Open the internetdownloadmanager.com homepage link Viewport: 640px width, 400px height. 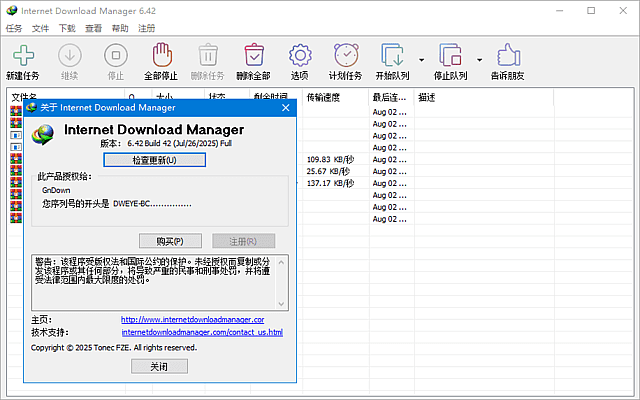point(192,319)
